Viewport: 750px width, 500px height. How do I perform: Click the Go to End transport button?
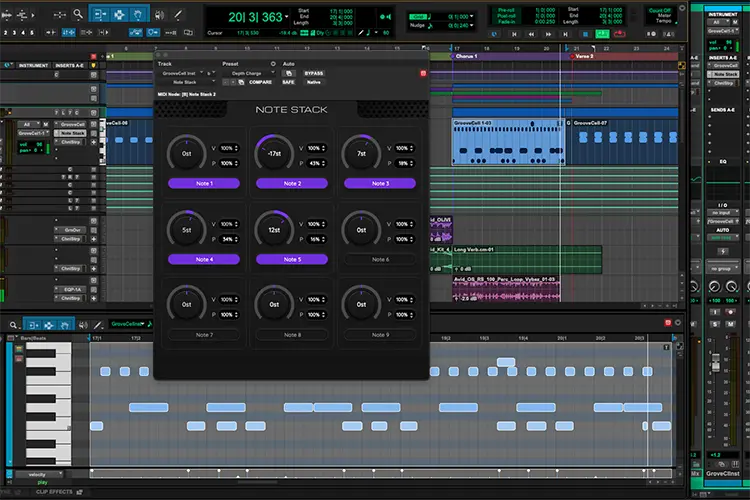click(565, 34)
